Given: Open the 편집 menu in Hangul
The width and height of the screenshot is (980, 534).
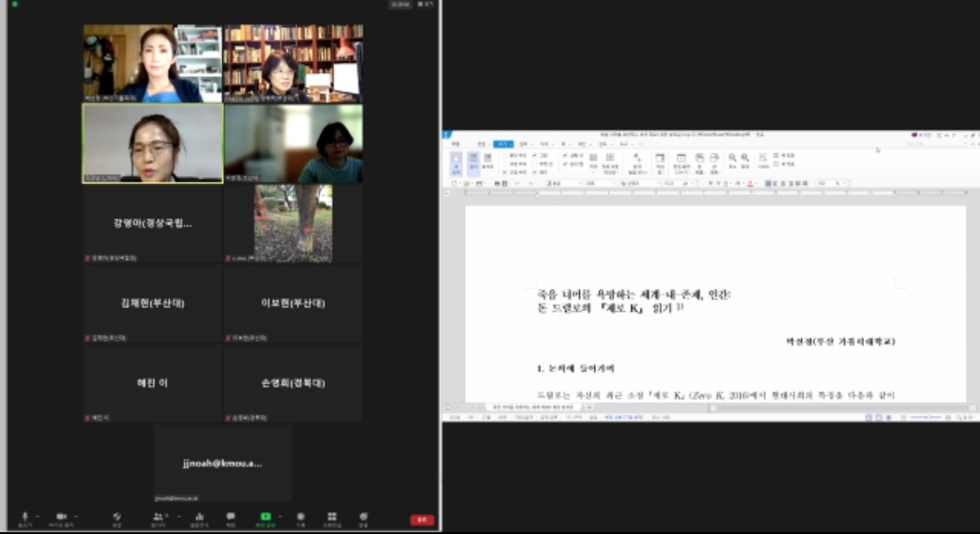Looking at the screenshot, I should tap(479, 143).
